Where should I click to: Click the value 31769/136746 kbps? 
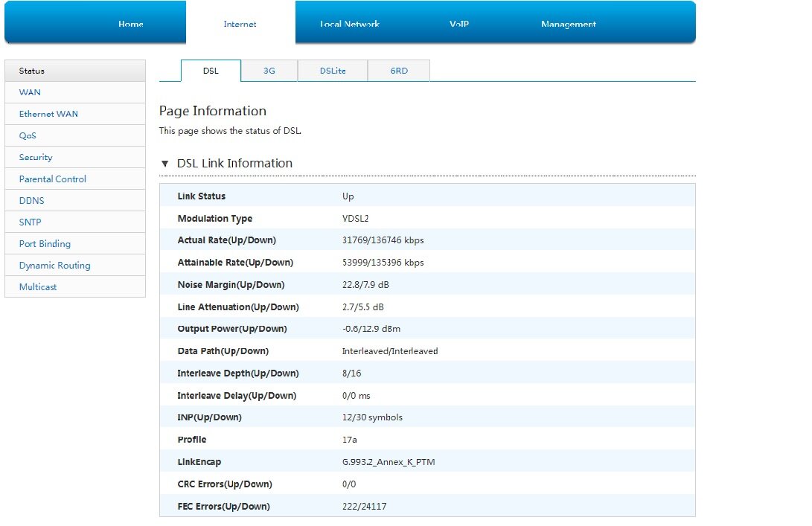(383, 240)
